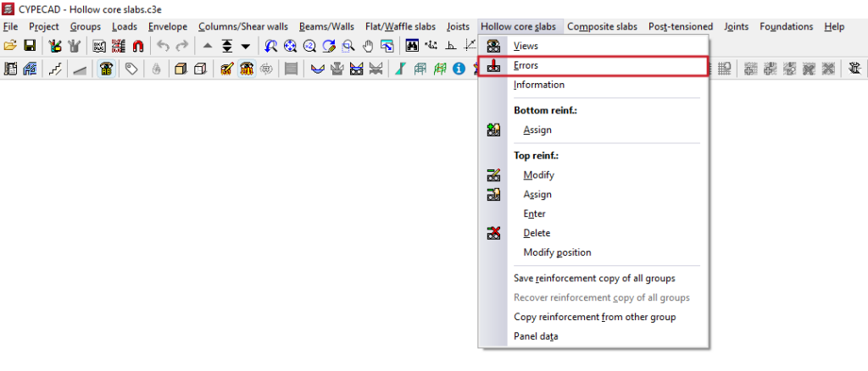Go down one floor group arrow
This screenshot has width=868, height=371.
[245, 46]
